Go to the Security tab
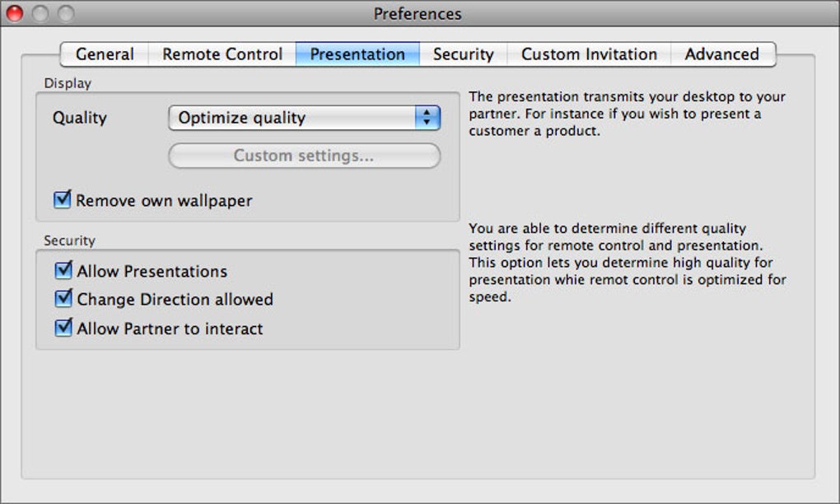The image size is (840, 504). pyautogui.click(x=463, y=54)
